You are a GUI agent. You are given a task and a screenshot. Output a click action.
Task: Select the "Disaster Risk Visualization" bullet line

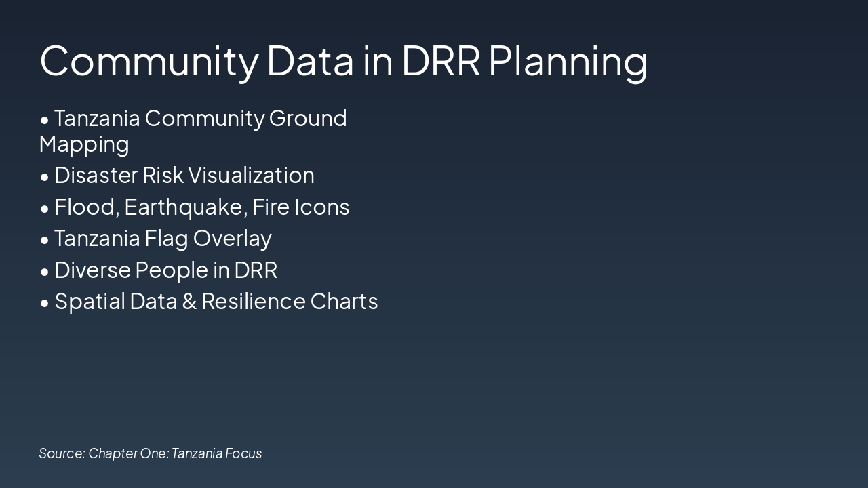tap(184, 176)
